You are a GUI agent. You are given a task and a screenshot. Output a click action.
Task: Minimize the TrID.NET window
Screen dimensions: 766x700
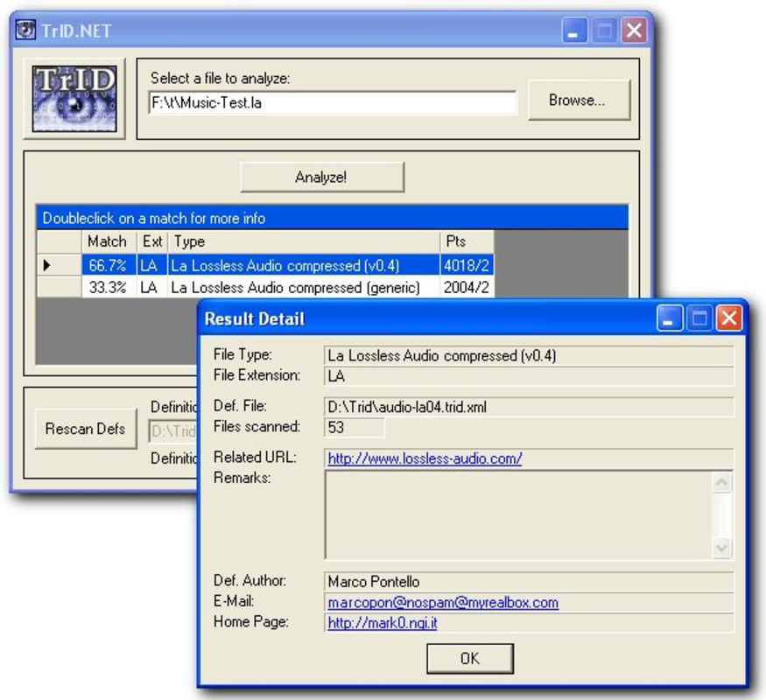coord(574,31)
